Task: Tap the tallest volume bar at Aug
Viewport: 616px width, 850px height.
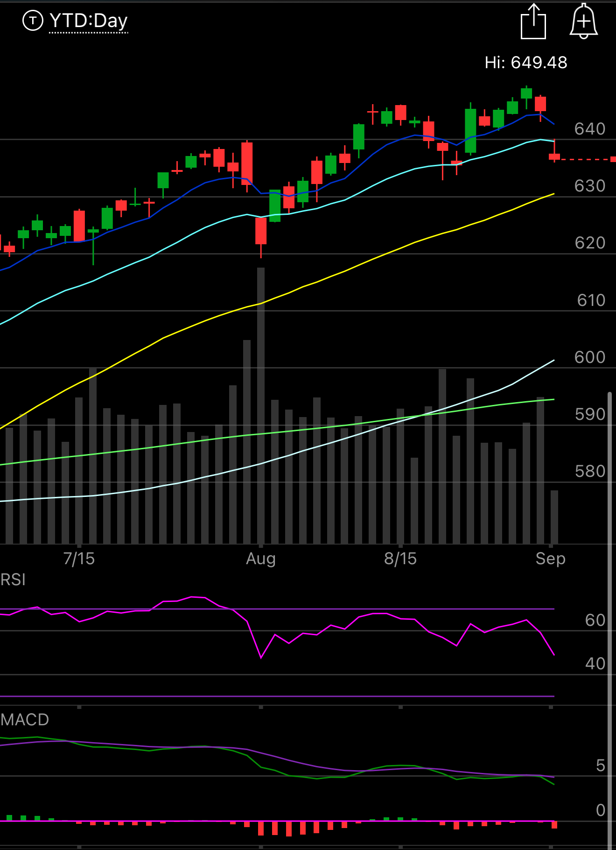Action: (261, 405)
